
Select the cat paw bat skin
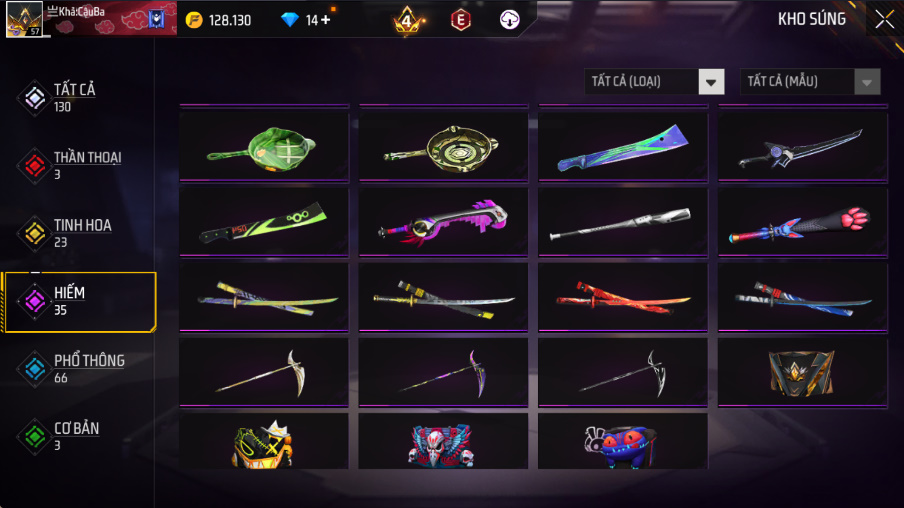(803, 222)
